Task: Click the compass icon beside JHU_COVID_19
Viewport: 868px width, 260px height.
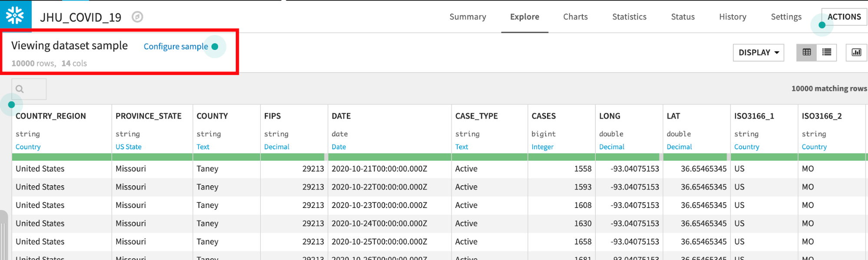Action: (137, 17)
